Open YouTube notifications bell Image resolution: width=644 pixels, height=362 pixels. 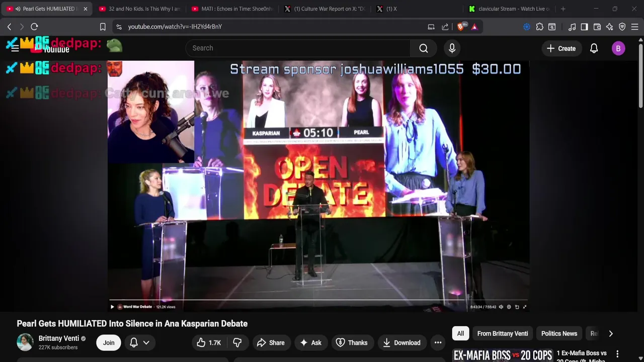[594, 48]
